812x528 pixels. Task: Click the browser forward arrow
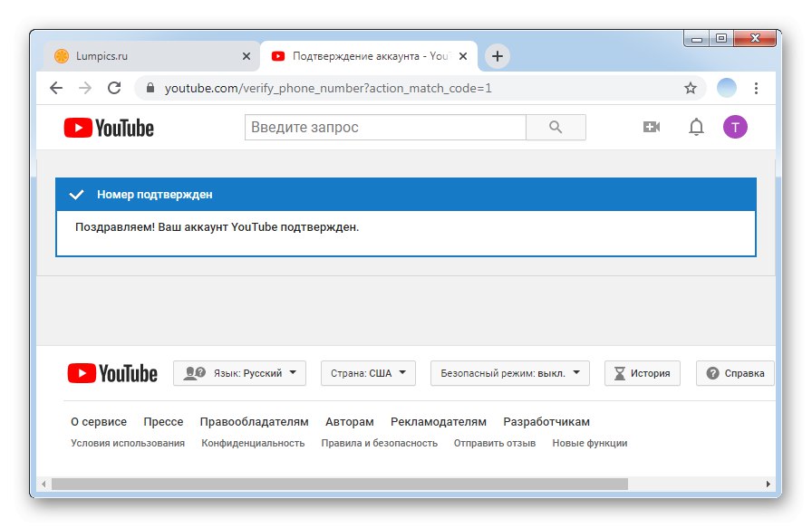(x=85, y=88)
